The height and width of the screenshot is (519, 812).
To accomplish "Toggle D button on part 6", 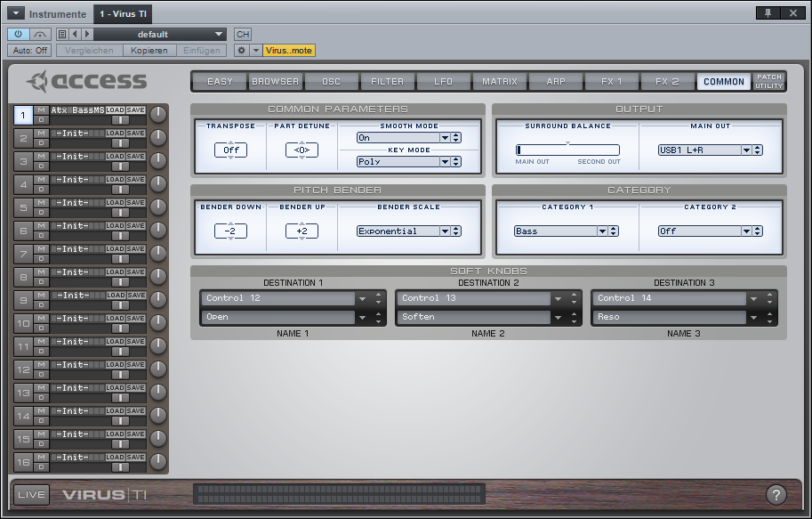I will point(41,235).
